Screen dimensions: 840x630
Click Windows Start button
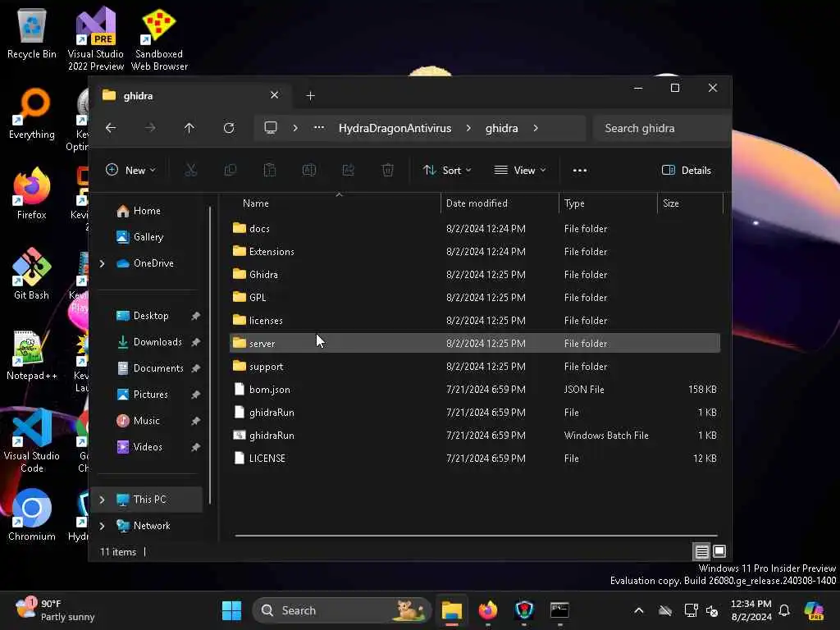tap(231, 610)
